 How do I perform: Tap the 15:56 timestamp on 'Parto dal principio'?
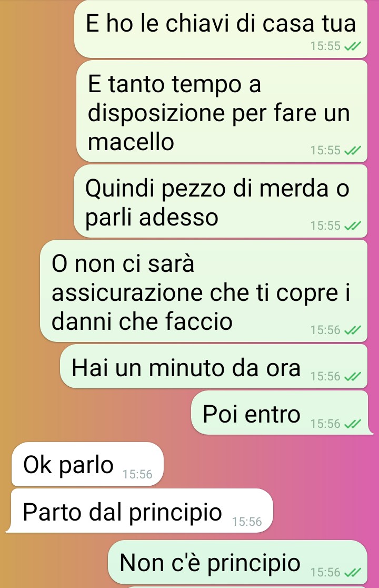click(x=247, y=522)
